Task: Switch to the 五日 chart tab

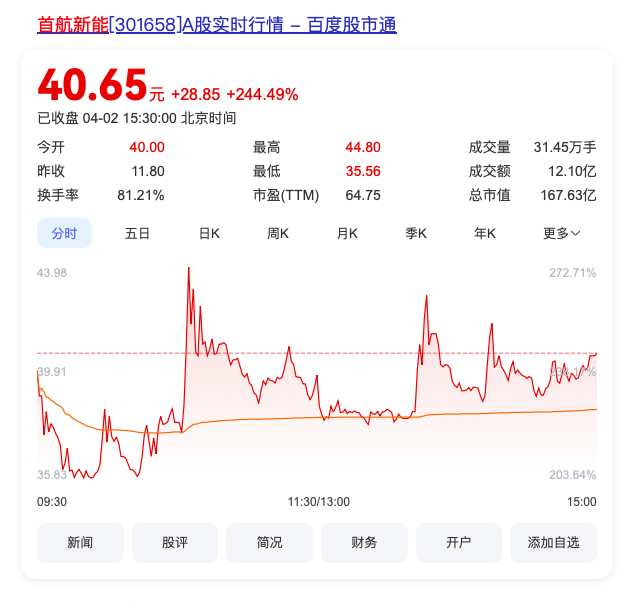Action: (x=137, y=234)
